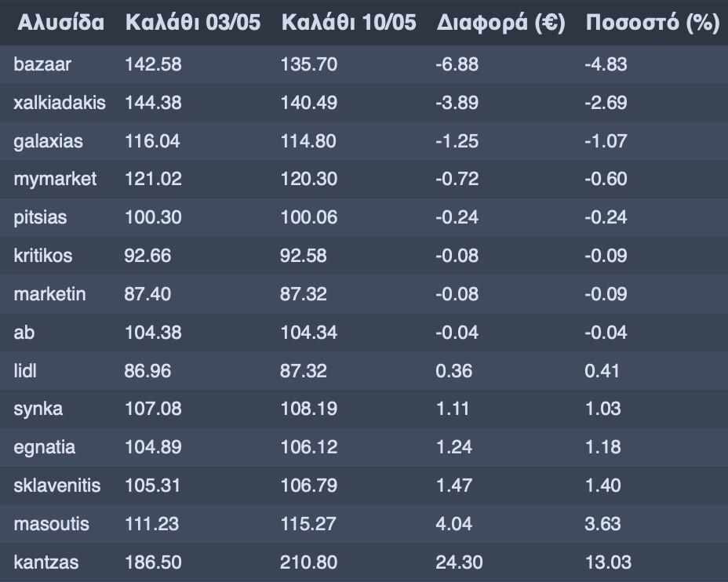Click the synka 108.19 basket value
Image resolution: width=728 pixels, height=582 pixels.
(309, 409)
